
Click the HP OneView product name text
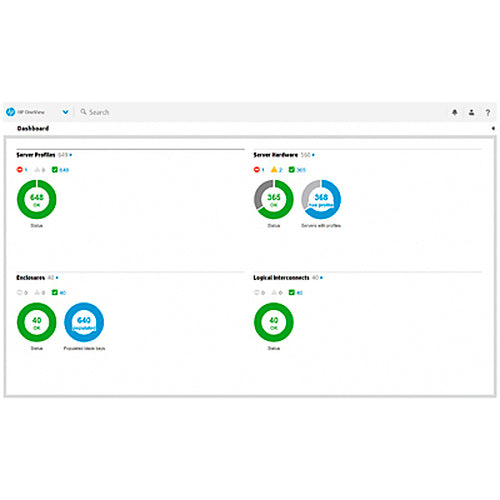tap(31, 112)
